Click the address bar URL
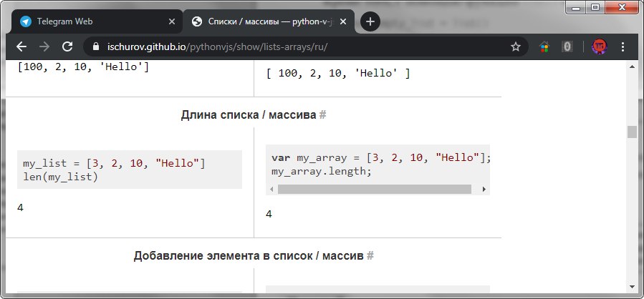The image size is (644, 299). click(217, 46)
